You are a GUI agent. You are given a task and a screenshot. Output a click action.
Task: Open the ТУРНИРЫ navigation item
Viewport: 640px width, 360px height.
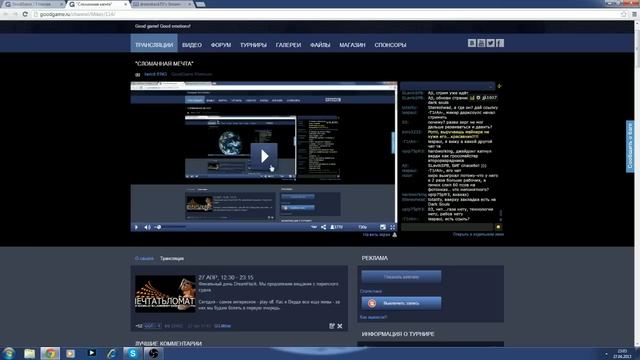(253, 45)
